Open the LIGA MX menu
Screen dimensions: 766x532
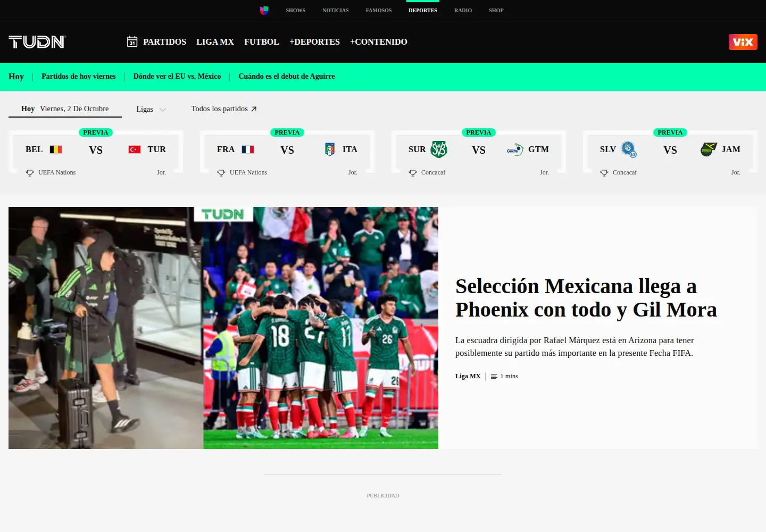tap(215, 41)
